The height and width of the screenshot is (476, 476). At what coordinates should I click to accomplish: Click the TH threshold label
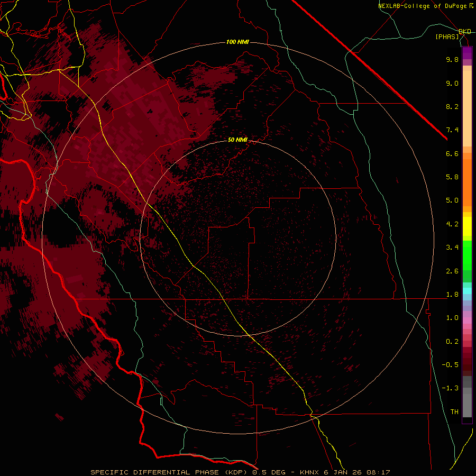point(454,412)
